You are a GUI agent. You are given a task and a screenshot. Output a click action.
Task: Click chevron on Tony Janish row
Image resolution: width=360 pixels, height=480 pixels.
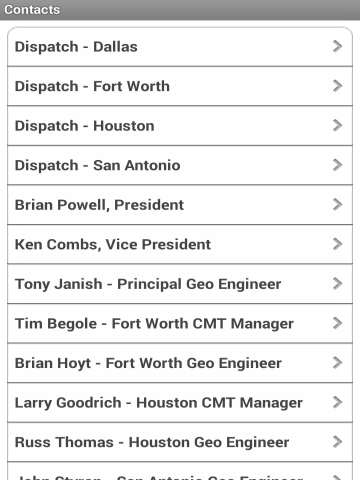tap(337, 284)
